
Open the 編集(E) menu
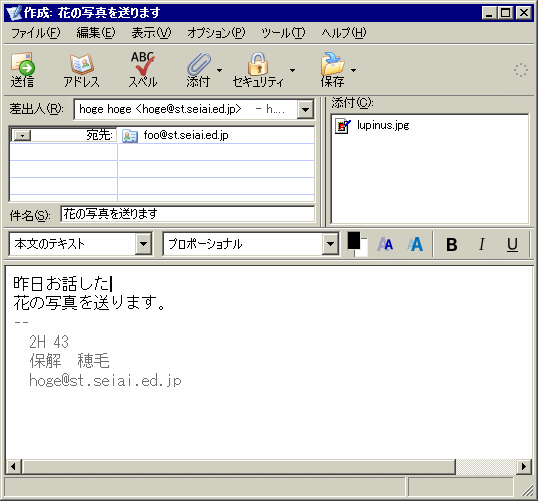(96, 33)
